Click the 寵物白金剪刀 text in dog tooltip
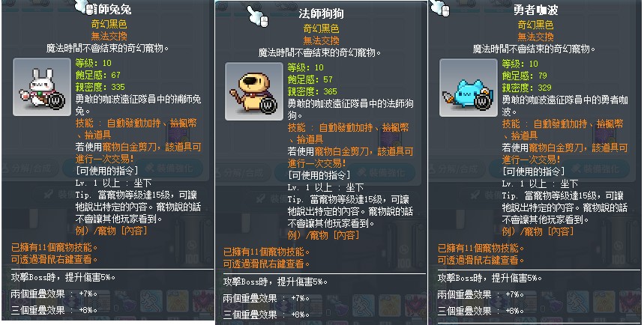Viewport: 644px width, 325px height. coord(341,151)
